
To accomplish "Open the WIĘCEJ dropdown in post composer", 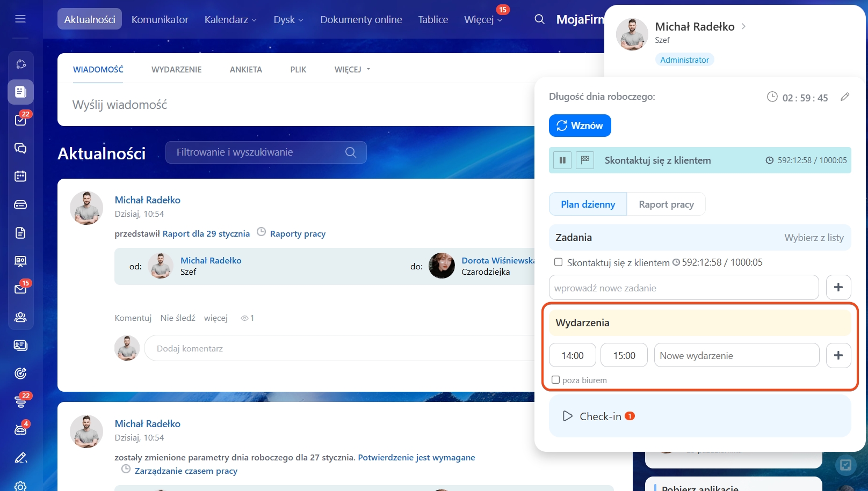I will click(x=352, y=70).
